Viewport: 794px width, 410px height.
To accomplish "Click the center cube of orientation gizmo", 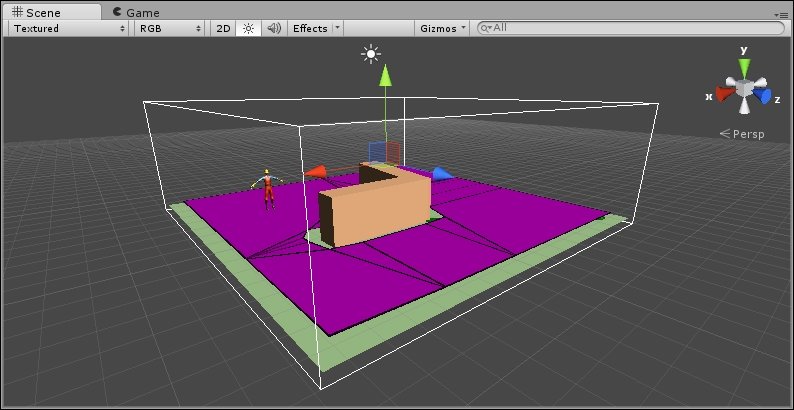I will 745,89.
